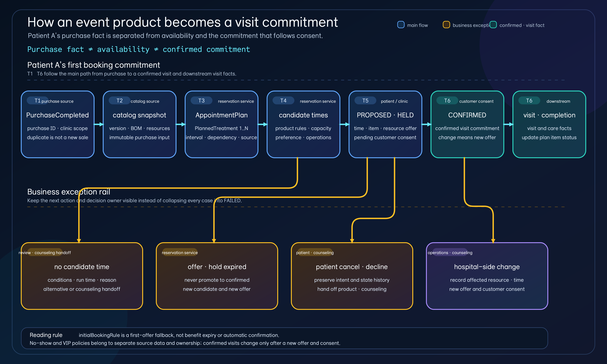
Task: Open the no candidate time exception card
Action: pyautogui.click(x=82, y=276)
